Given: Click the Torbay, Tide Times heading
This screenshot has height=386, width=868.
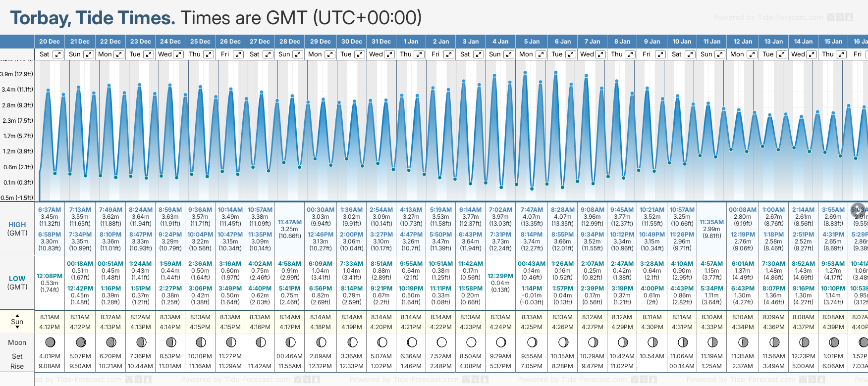Looking at the screenshot, I should [x=93, y=18].
